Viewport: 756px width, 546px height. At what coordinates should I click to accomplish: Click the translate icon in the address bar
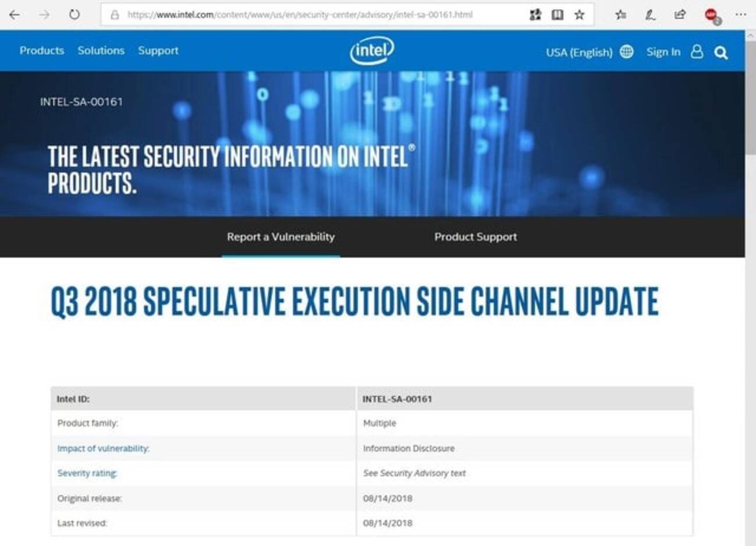[535, 15]
